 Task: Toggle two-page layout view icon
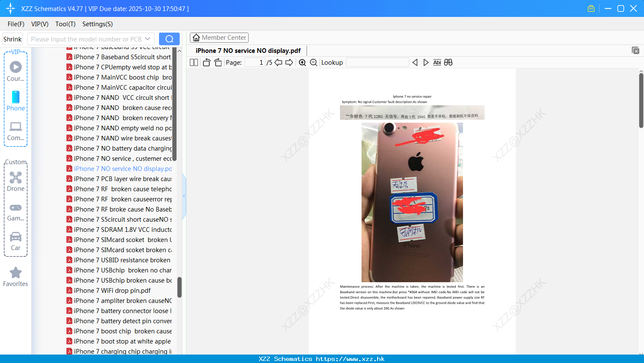point(194,62)
